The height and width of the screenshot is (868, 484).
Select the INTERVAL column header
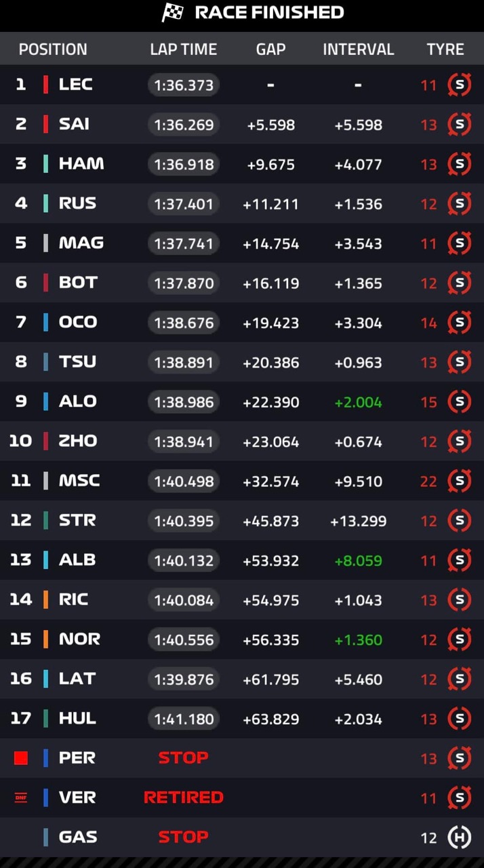click(x=358, y=50)
